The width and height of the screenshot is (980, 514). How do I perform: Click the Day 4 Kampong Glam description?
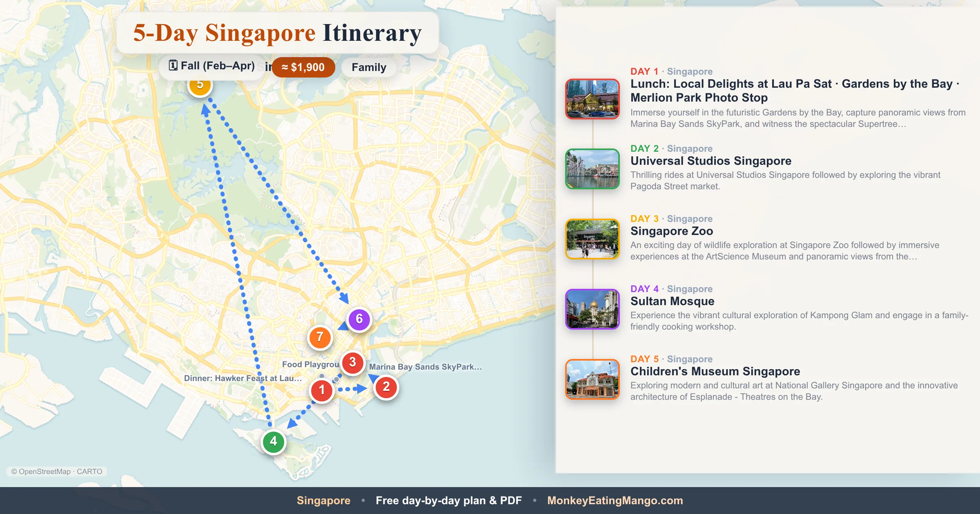click(x=799, y=321)
